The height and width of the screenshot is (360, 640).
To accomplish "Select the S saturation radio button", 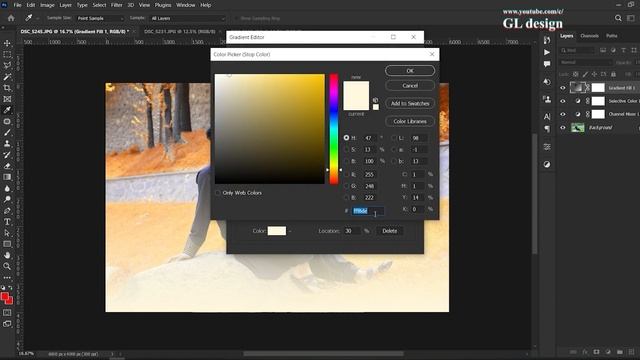I will coord(347,149).
